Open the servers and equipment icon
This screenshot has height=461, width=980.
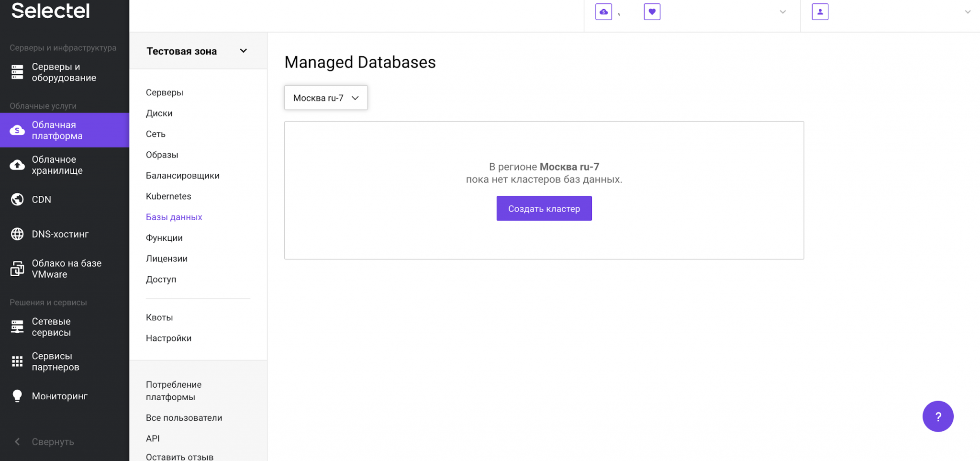click(17, 72)
